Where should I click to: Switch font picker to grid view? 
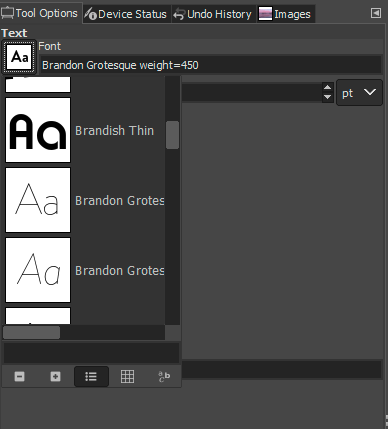[127, 377]
